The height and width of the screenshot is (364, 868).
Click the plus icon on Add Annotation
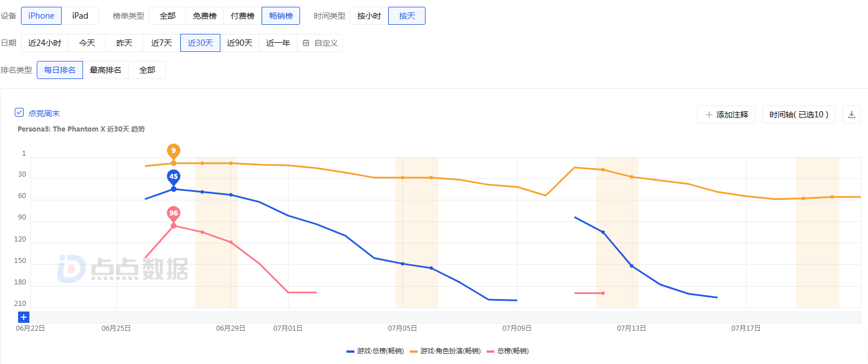[x=709, y=115]
